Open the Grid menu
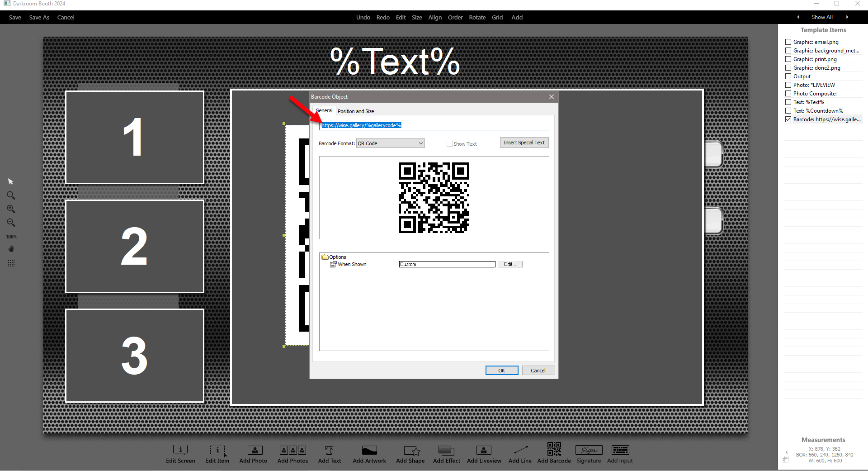The image size is (868, 471). tap(497, 17)
